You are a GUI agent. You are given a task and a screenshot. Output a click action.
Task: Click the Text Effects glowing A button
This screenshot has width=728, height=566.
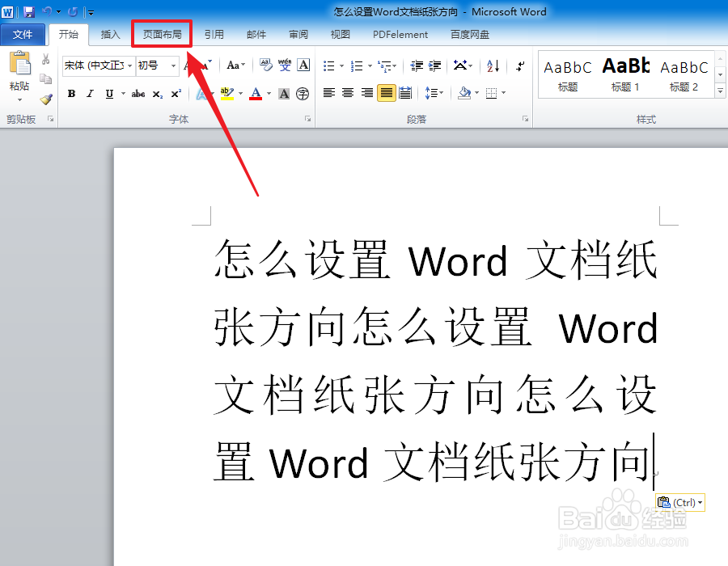[x=201, y=94]
